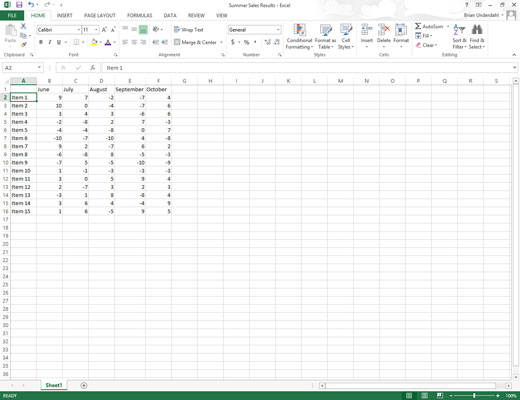This screenshot has width=520, height=400.
Task: Click the Insert cells icon
Action: pos(367,30)
